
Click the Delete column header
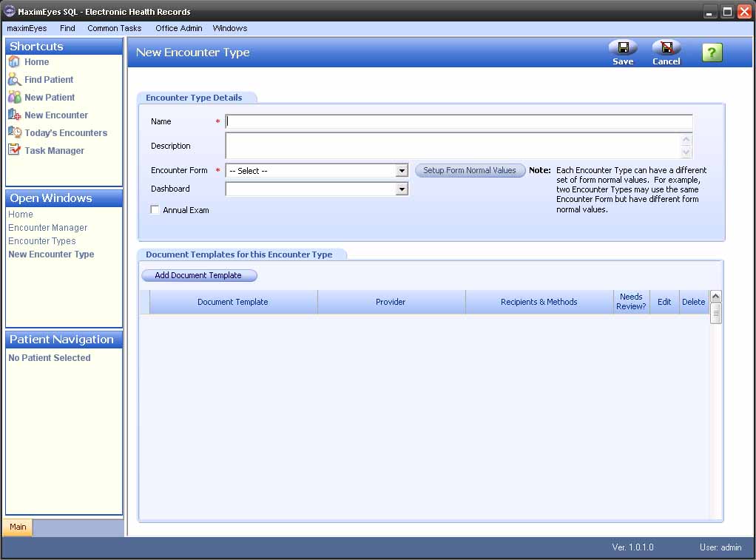pyautogui.click(x=694, y=302)
